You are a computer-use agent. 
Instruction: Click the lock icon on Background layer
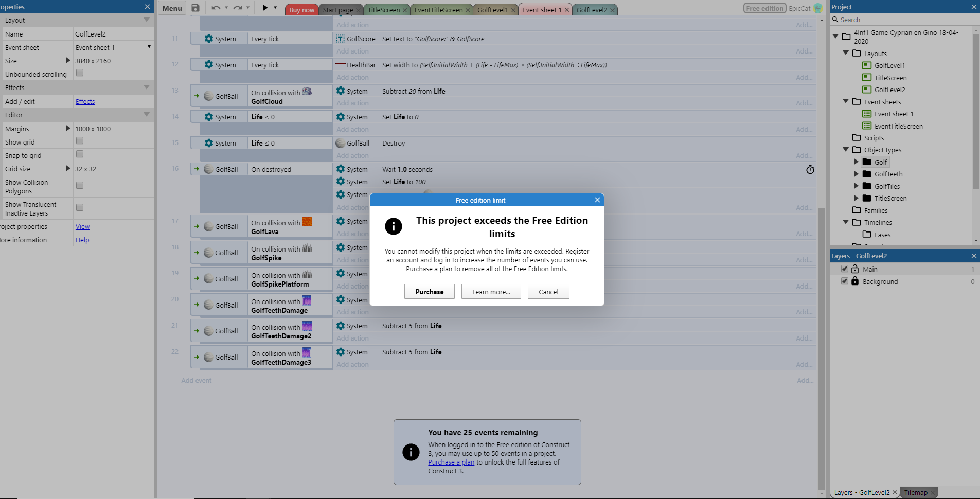[855, 281]
